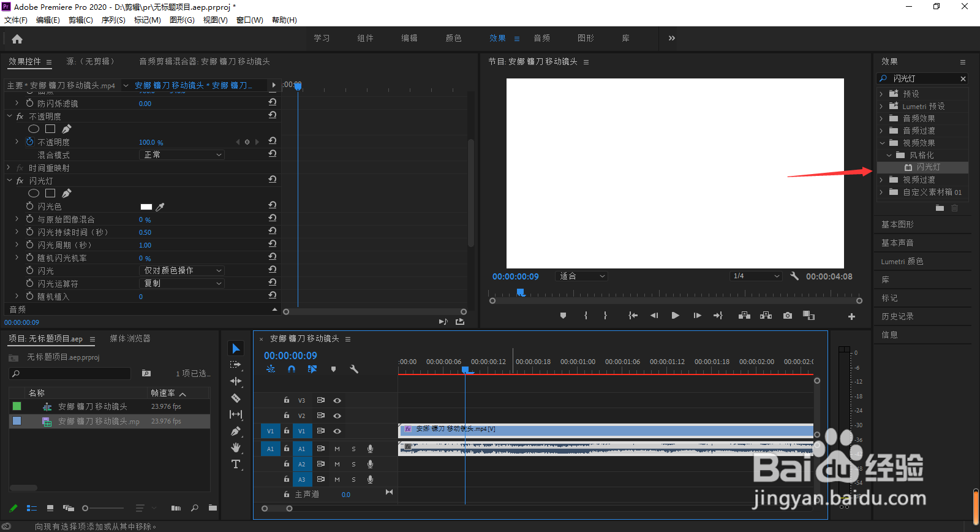Toggle V3 track output eye
Viewport: 980px width, 532px height.
(x=337, y=400)
